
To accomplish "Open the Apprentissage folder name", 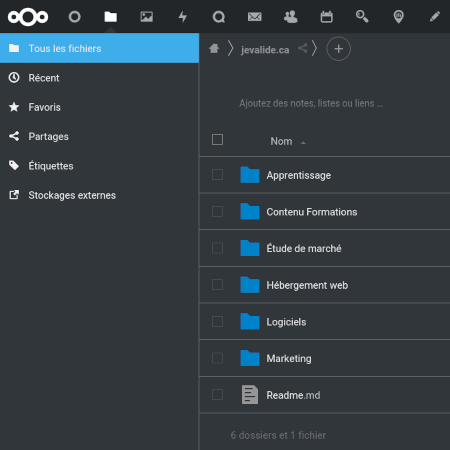I will pyautogui.click(x=299, y=175).
